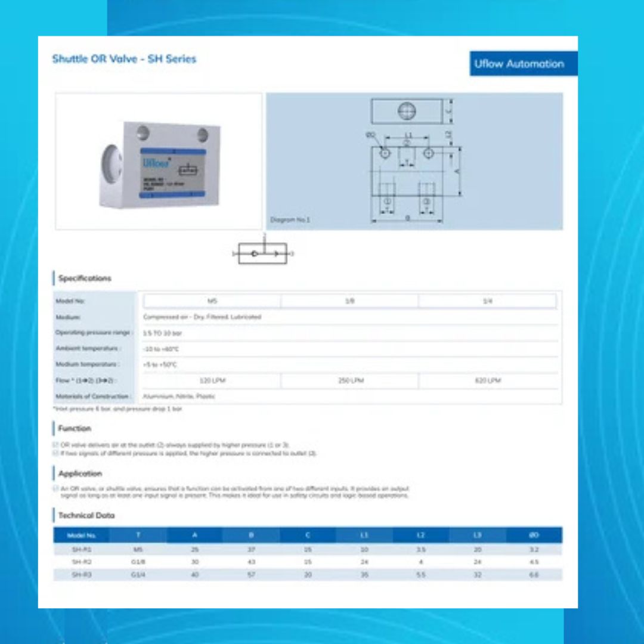This screenshot has height=644, width=644.
Task: Click the 'Medium temperature' label
Action: (x=86, y=364)
